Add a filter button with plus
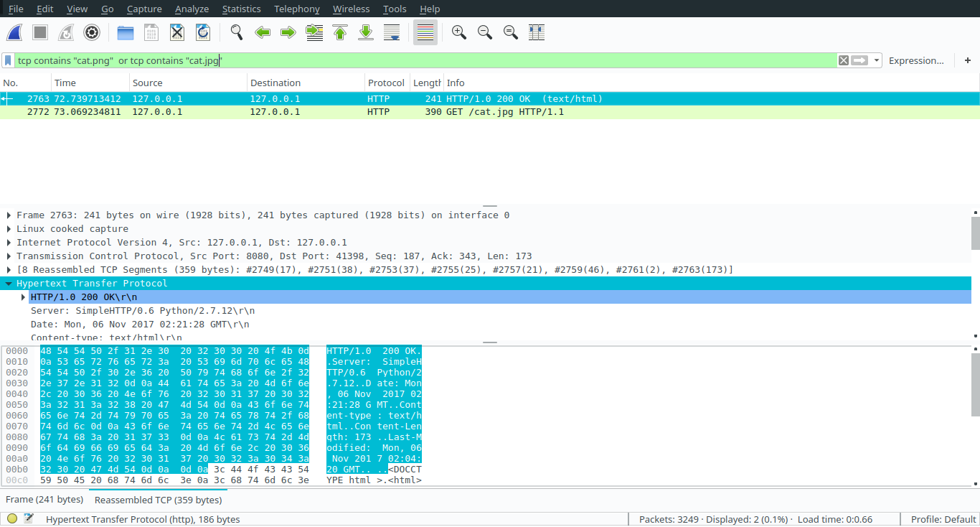980x527 pixels. 967,60
